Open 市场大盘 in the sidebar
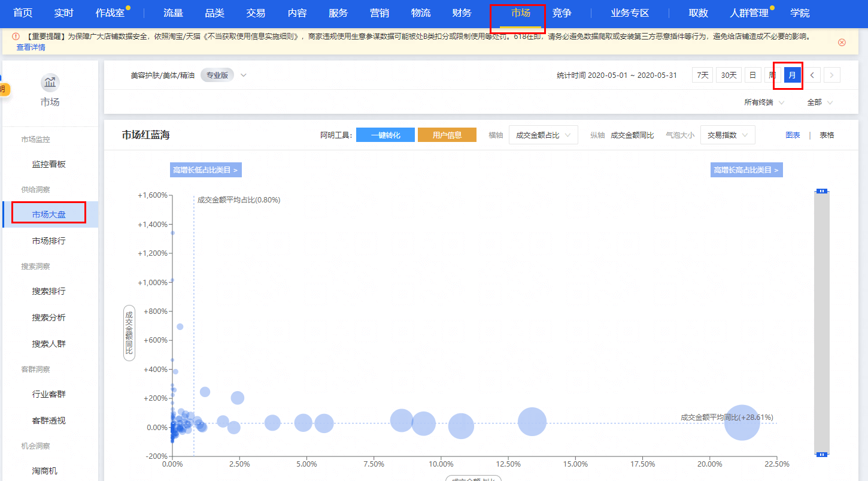868x481 pixels. 49,214
